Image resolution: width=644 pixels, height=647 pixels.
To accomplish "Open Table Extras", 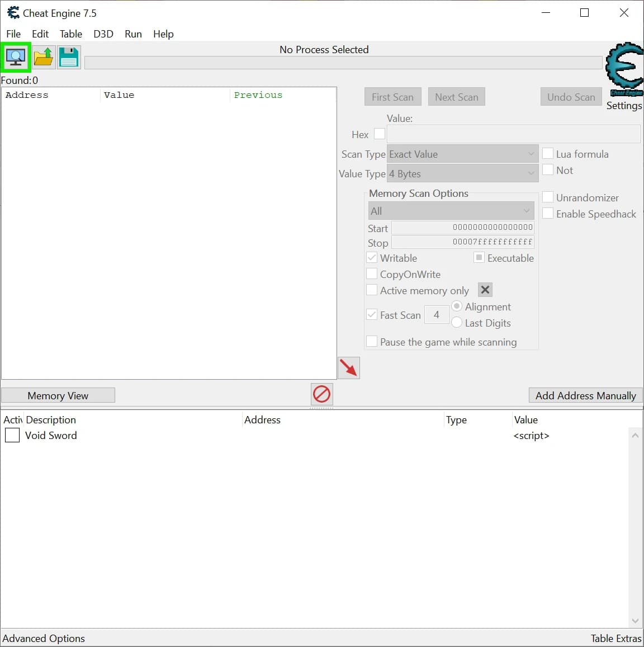I will pyautogui.click(x=616, y=638).
